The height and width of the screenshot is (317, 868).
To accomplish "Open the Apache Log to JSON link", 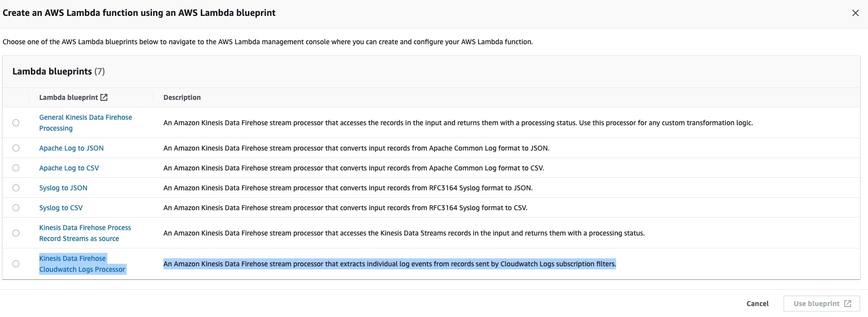I will (x=72, y=148).
